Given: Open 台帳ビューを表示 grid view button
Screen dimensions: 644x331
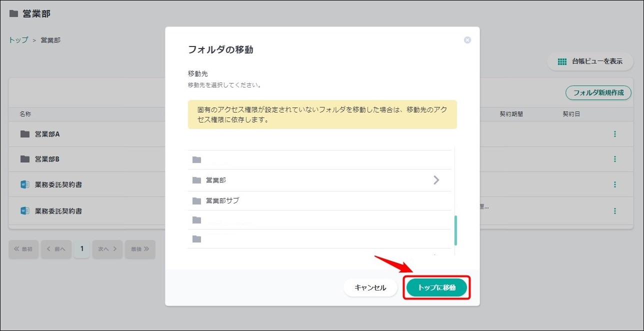Looking at the screenshot, I should 590,61.
